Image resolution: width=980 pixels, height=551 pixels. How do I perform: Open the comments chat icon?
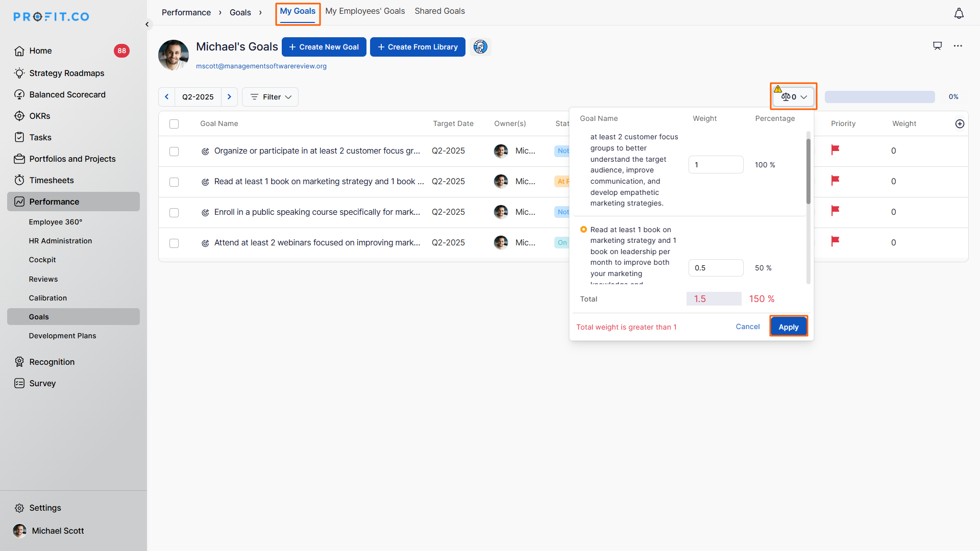click(937, 46)
